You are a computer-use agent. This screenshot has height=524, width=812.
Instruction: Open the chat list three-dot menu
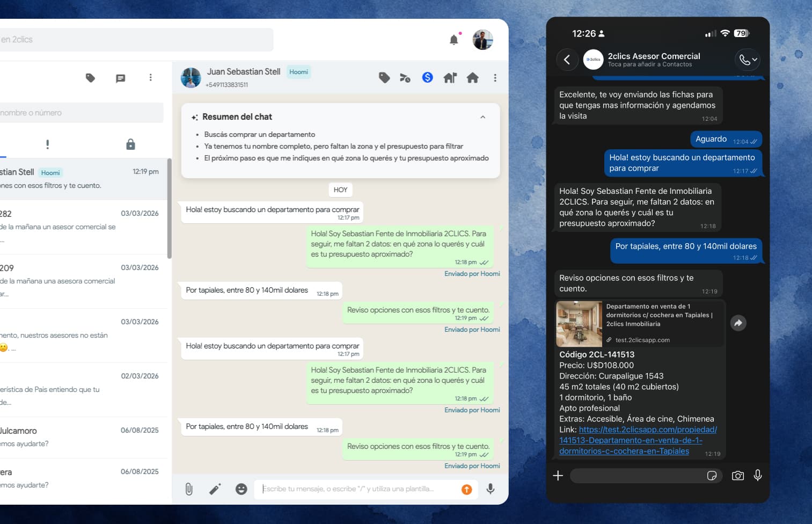click(x=150, y=77)
